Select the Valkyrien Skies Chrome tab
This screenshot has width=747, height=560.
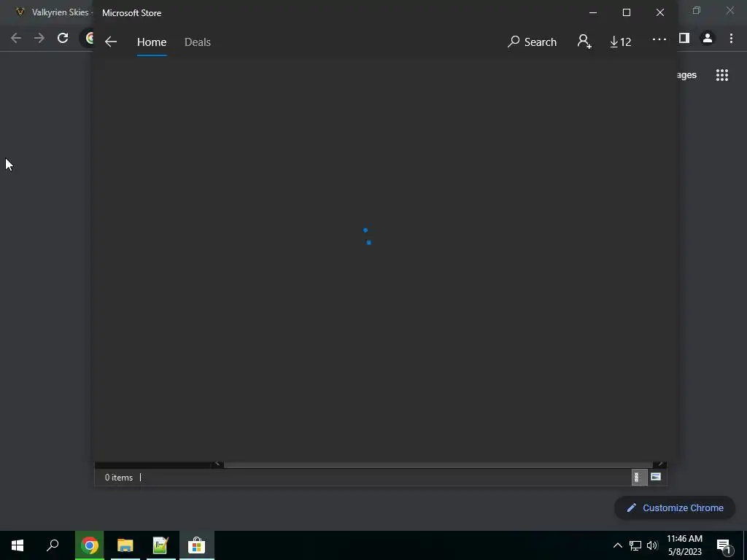pos(53,12)
